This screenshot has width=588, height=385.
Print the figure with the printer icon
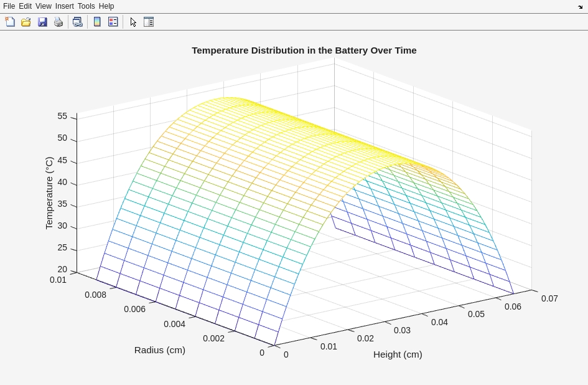(x=58, y=22)
